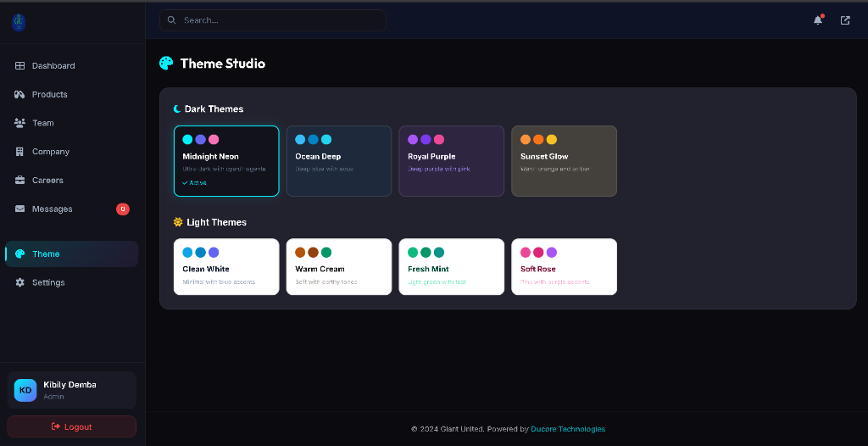
Task: Click the Giant United logo in sidebar
Action: [x=19, y=22]
